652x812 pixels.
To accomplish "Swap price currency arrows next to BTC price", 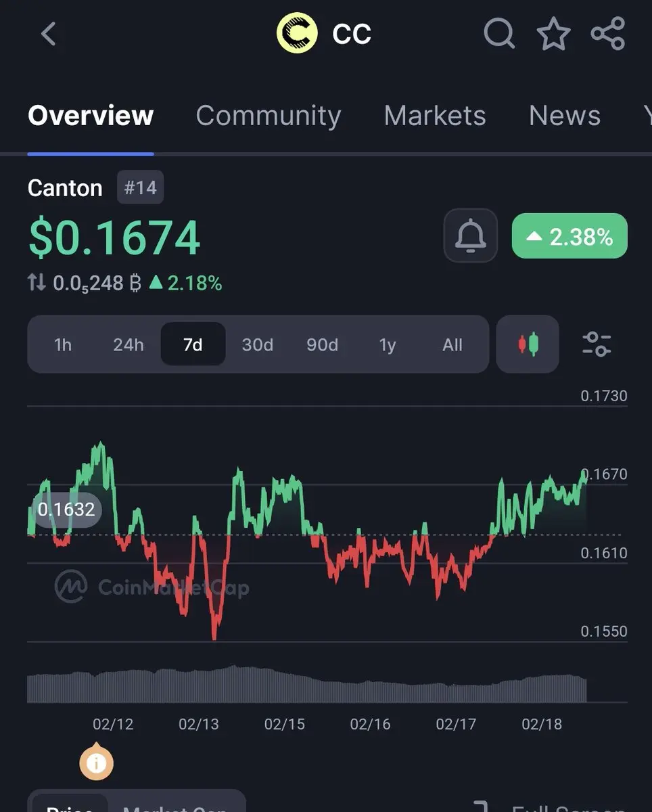I will click(x=37, y=282).
